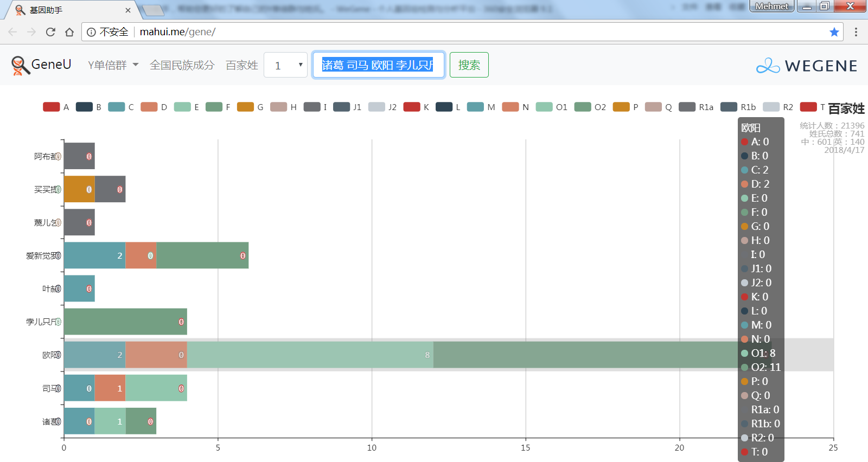The height and width of the screenshot is (462, 868).
Task: Open the number select combo box
Action: [x=285, y=65]
